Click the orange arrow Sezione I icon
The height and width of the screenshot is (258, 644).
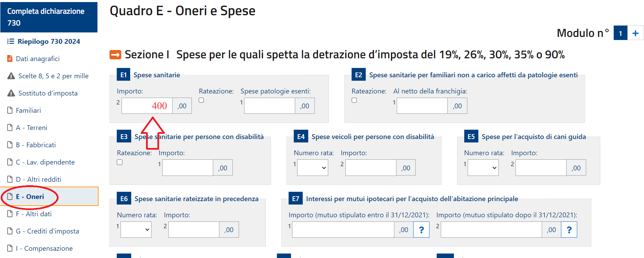pos(115,54)
